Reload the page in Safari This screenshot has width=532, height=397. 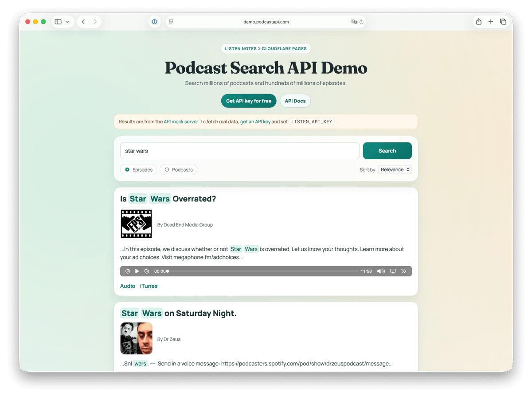362,21
